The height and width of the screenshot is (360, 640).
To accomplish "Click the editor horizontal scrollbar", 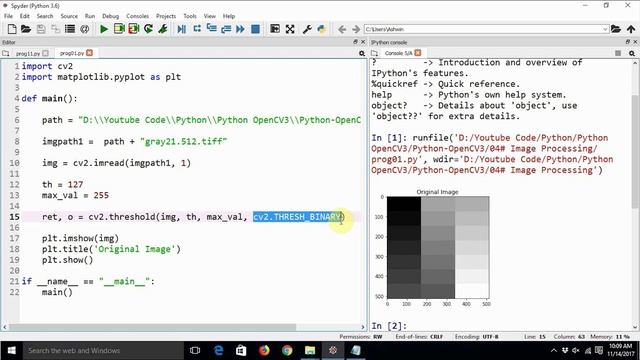I will [x=152, y=327].
